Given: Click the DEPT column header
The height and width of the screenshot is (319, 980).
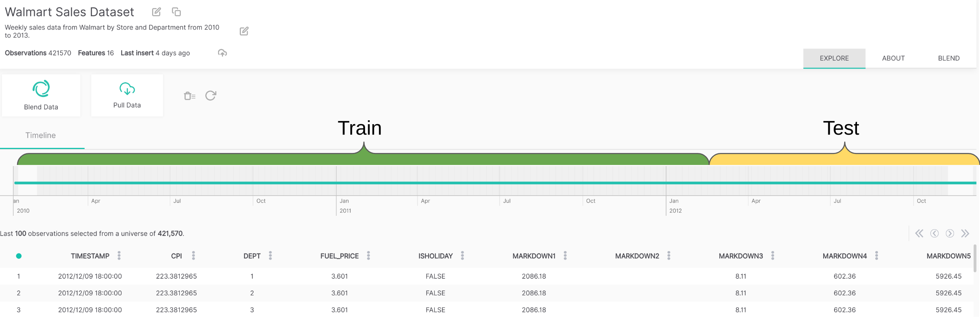Looking at the screenshot, I should [252, 256].
